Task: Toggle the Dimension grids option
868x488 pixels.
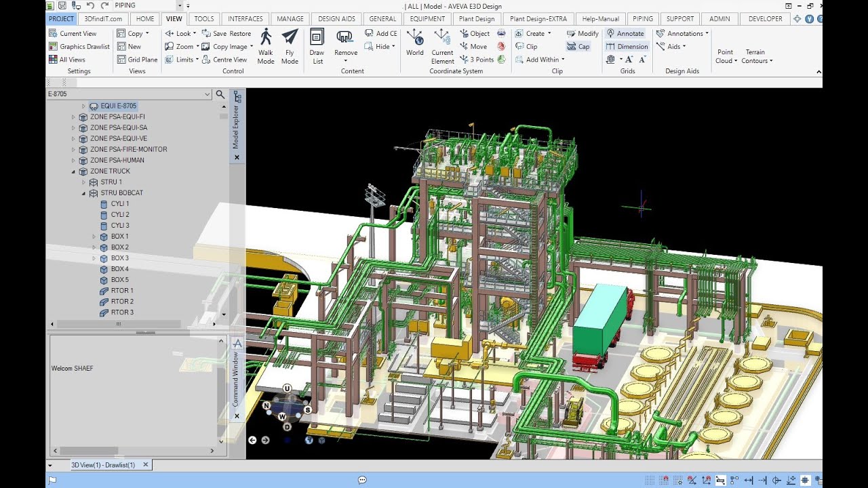Action: (627, 46)
